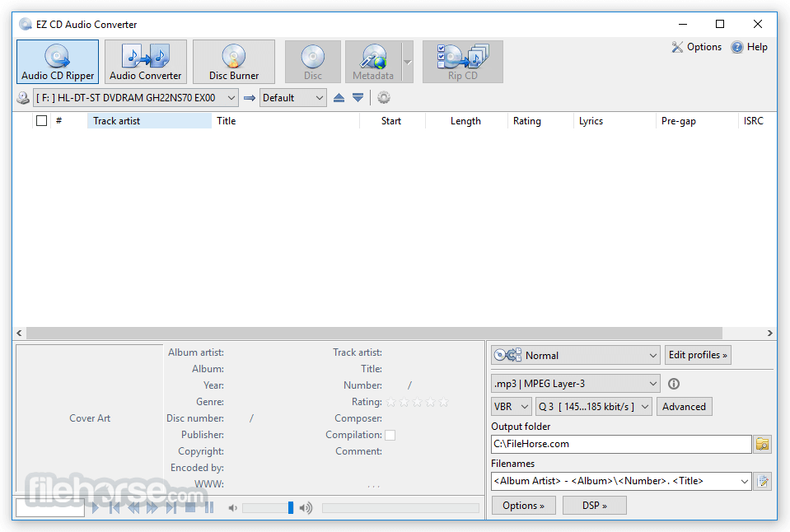The image size is (790, 532).
Task: Open the F: drive selection dropdown
Action: 136,98
